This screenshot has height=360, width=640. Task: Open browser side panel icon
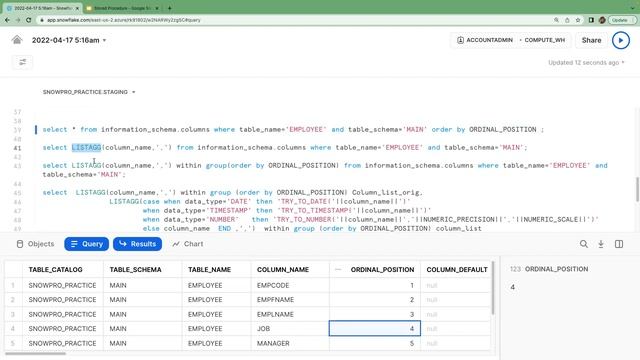click(591, 20)
